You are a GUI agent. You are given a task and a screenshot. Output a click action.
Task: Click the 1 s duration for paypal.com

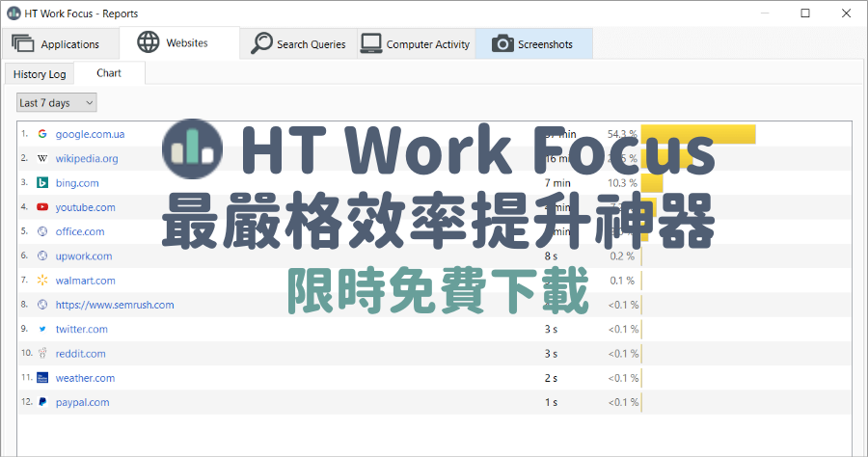point(551,402)
